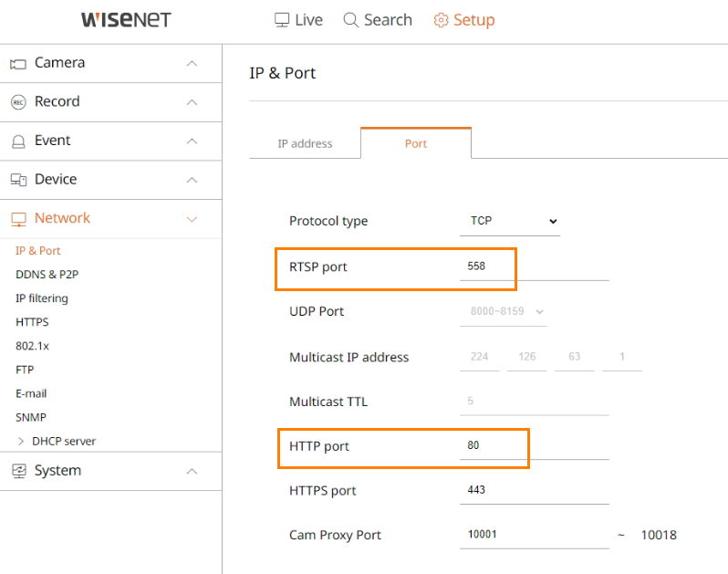The height and width of the screenshot is (574, 728).
Task: Open the Search page
Action: pos(378,20)
